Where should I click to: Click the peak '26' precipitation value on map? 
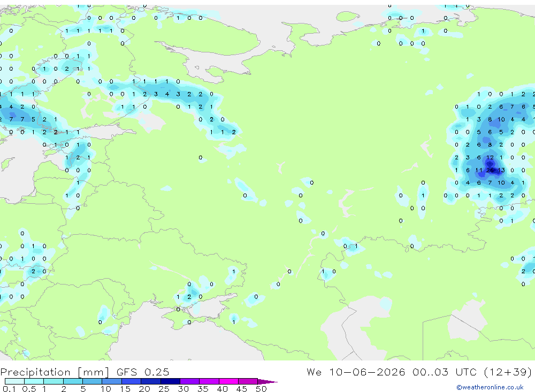coord(490,170)
